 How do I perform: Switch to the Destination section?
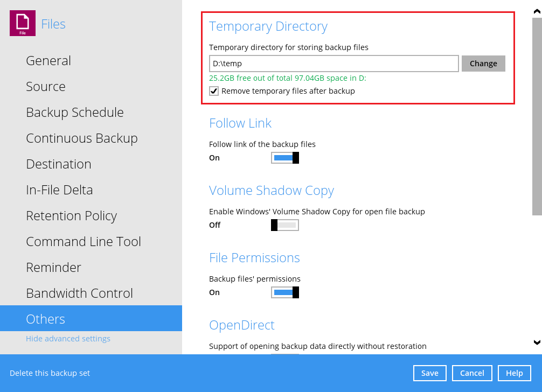point(59,164)
